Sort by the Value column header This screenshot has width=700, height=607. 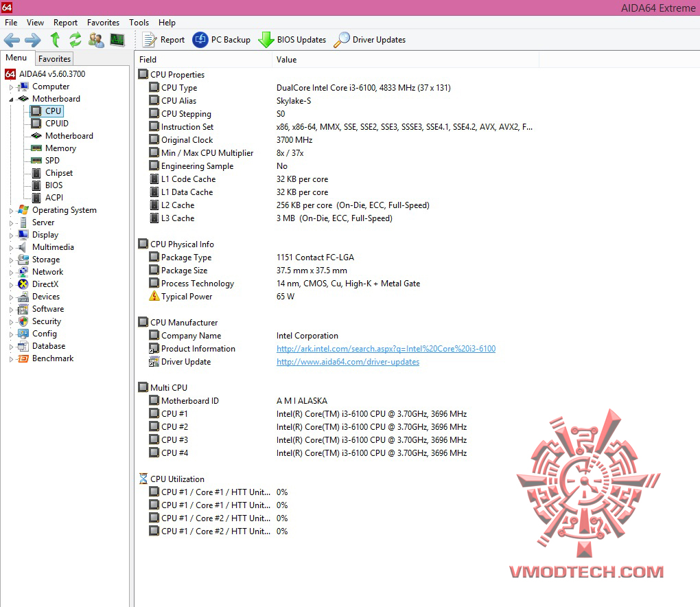pyautogui.click(x=406, y=60)
